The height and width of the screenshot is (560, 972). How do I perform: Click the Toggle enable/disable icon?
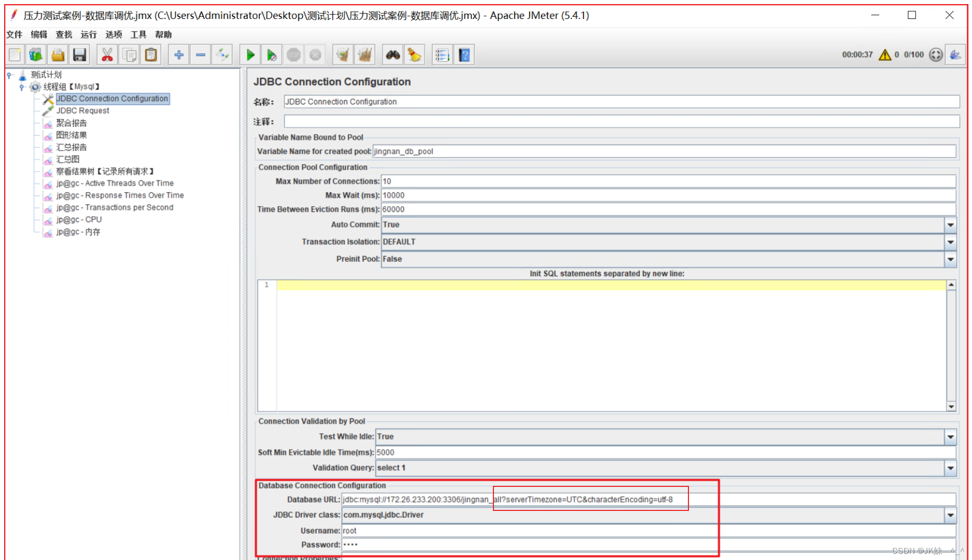click(x=223, y=55)
